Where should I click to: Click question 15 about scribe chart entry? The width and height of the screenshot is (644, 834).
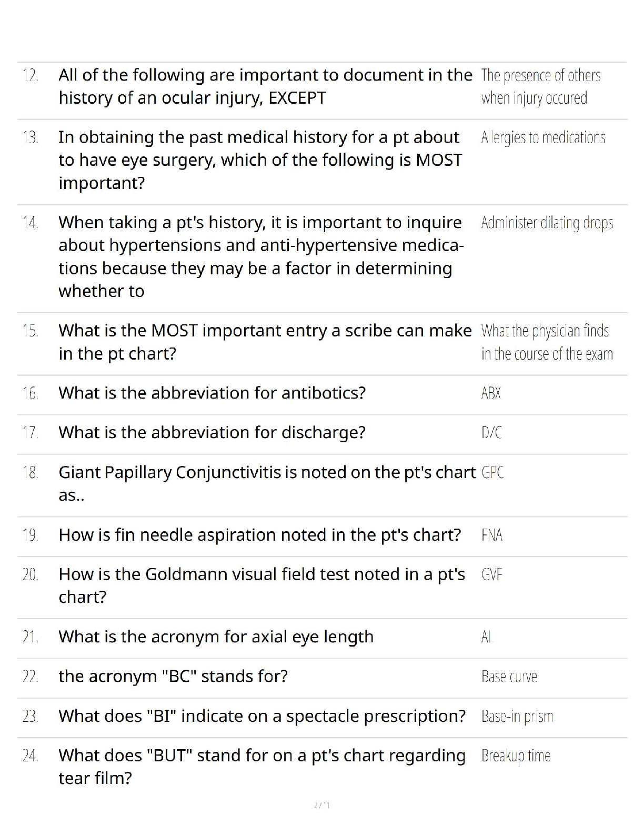(x=265, y=342)
